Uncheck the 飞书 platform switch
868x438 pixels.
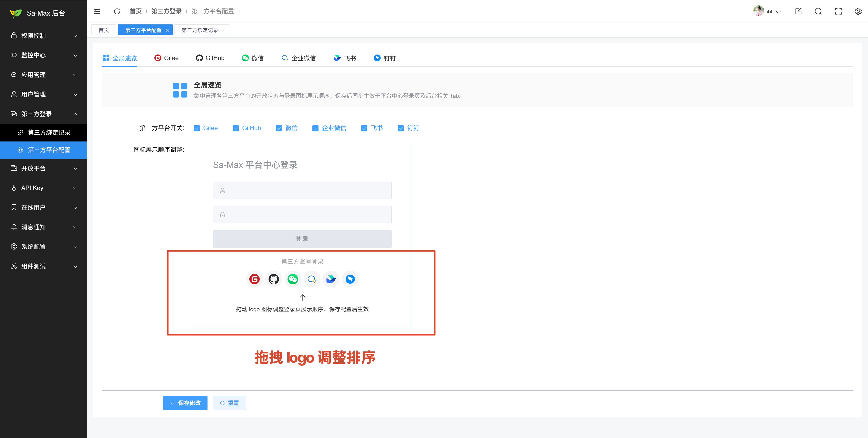(x=364, y=128)
